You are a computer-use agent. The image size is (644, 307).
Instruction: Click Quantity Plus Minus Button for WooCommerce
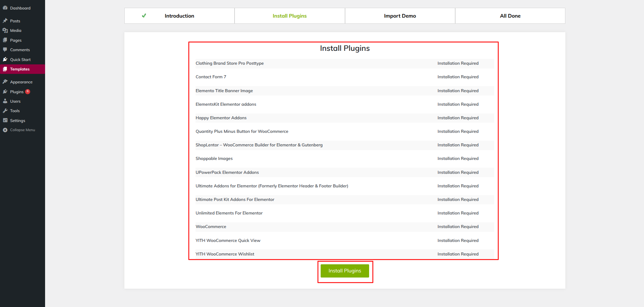click(242, 131)
